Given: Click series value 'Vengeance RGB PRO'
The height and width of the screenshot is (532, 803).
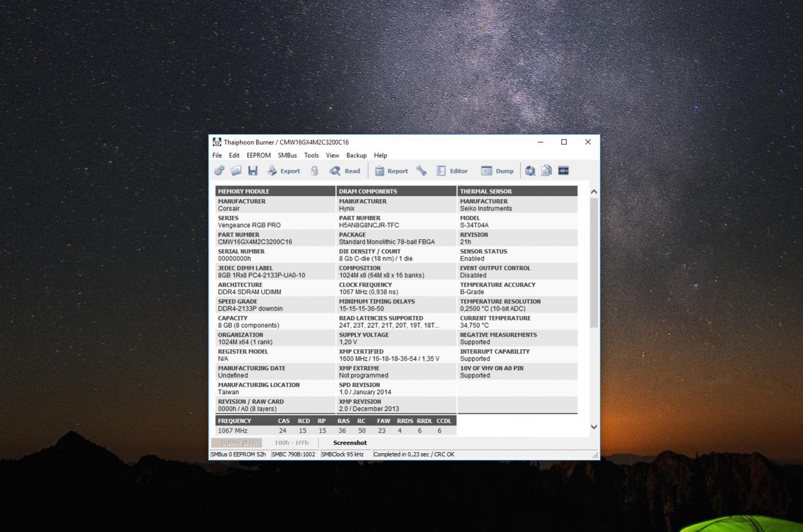Looking at the screenshot, I should coord(249,225).
